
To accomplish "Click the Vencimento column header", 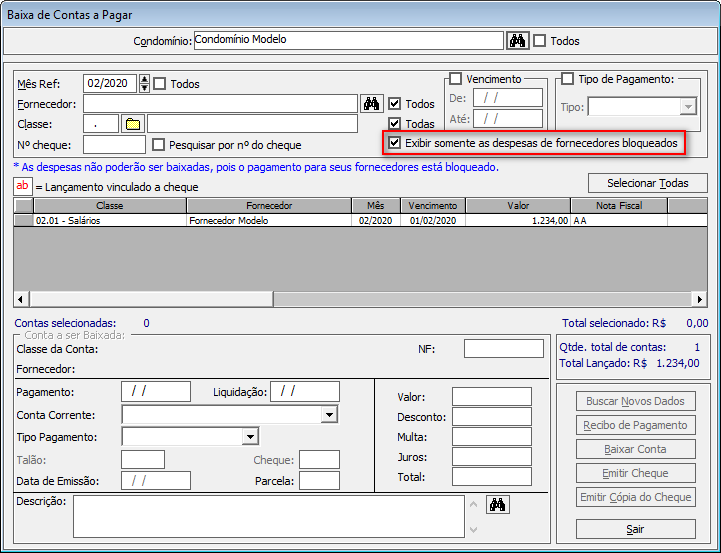I will click(x=433, y=205).
